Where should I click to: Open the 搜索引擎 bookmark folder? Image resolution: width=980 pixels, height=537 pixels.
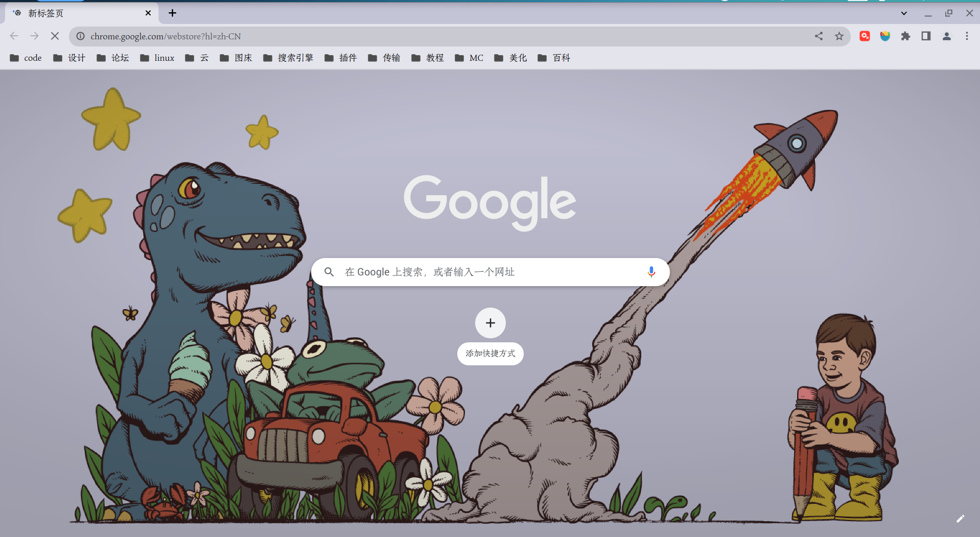pos(288,58)
